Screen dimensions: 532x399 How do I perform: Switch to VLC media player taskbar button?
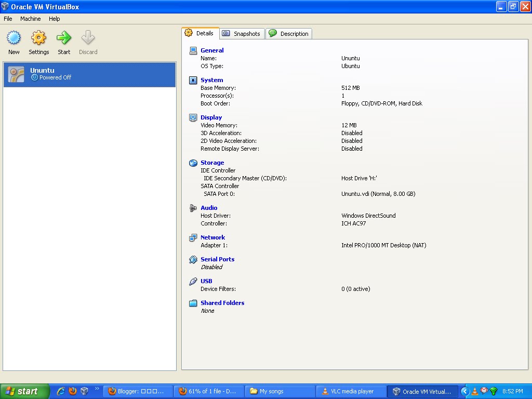pyautogui.click(x=351, y=391)
